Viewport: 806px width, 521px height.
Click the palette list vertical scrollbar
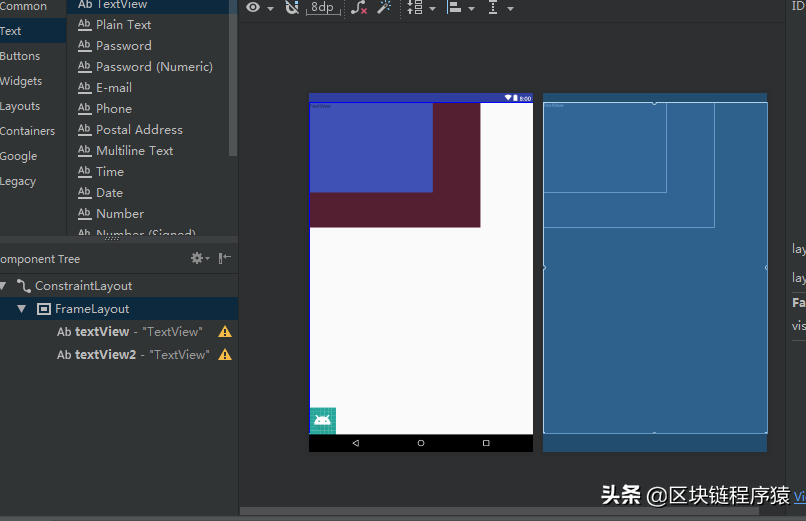pos(233,77)
